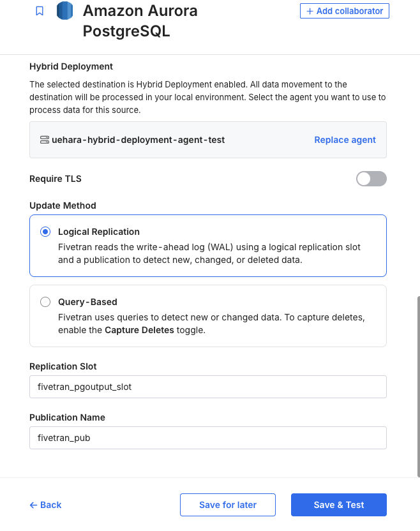This screenshot has height=531, width=420.
Task: Click the Require TLS label
Action: click(x=56, y=179)
